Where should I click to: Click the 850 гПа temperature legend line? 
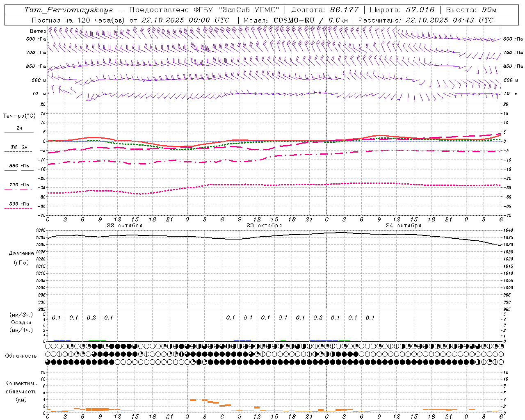pos(19,170)
